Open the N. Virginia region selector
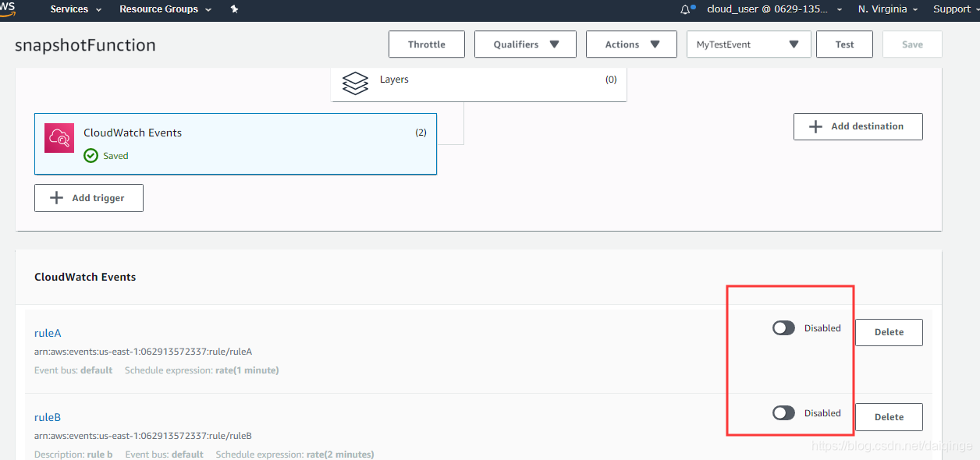The image size is (980, 460). click(889, 9)
